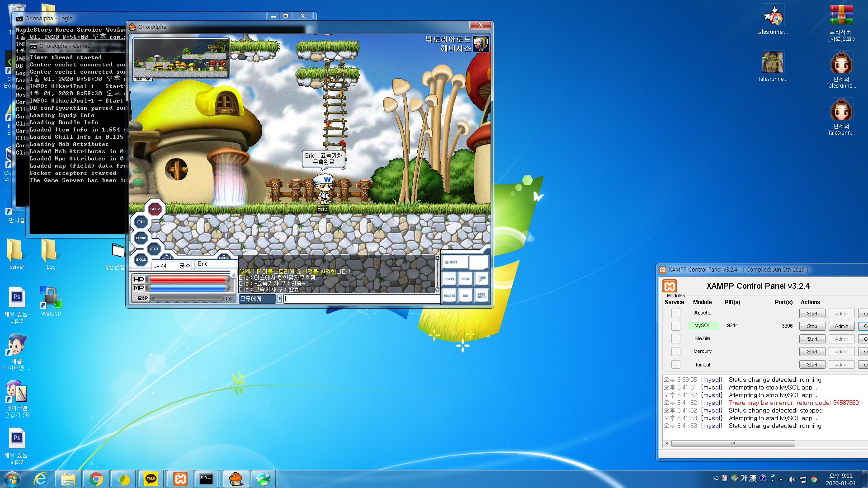Viewport: 868px width, 488px height.
Task: Click the END quick slot key
Action: 466,296
